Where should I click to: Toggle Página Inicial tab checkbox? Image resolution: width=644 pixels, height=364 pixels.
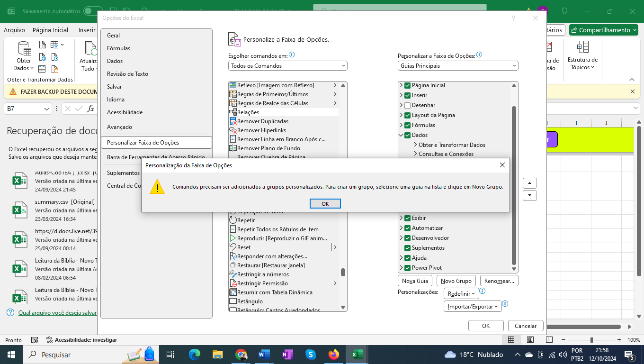click(407, 85)
